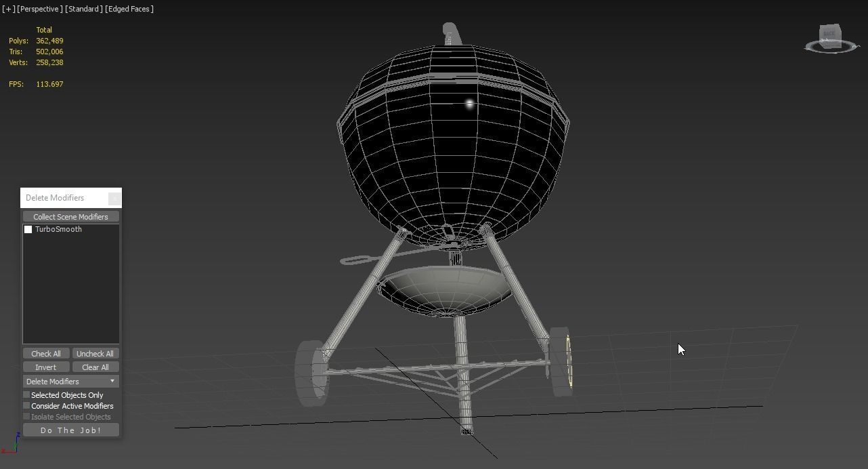Image resolution: width=868 pixels, height=469 pixels.
Task: Close the Delete Modifiers dialog
Action: pos(114,198)
